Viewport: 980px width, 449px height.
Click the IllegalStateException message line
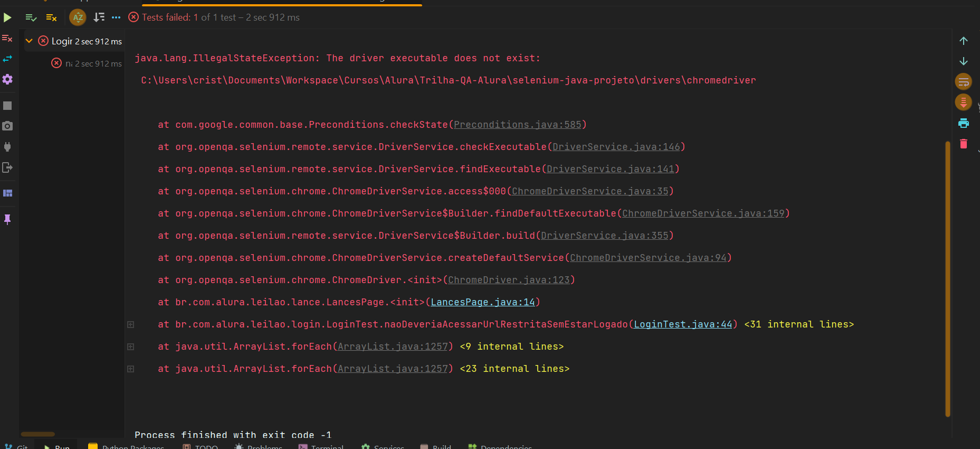point(337,58)
